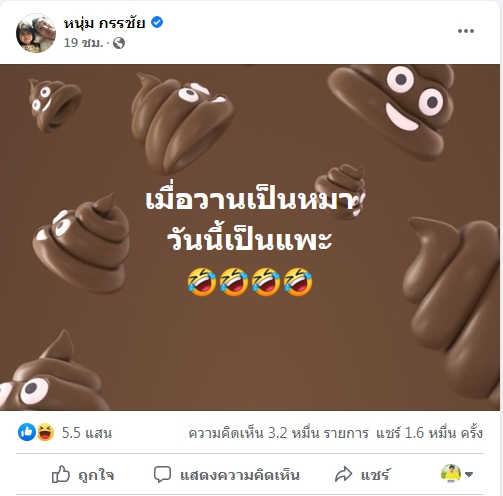
Task: Open the brown poop emoji post image
Action: pos(250,237)
